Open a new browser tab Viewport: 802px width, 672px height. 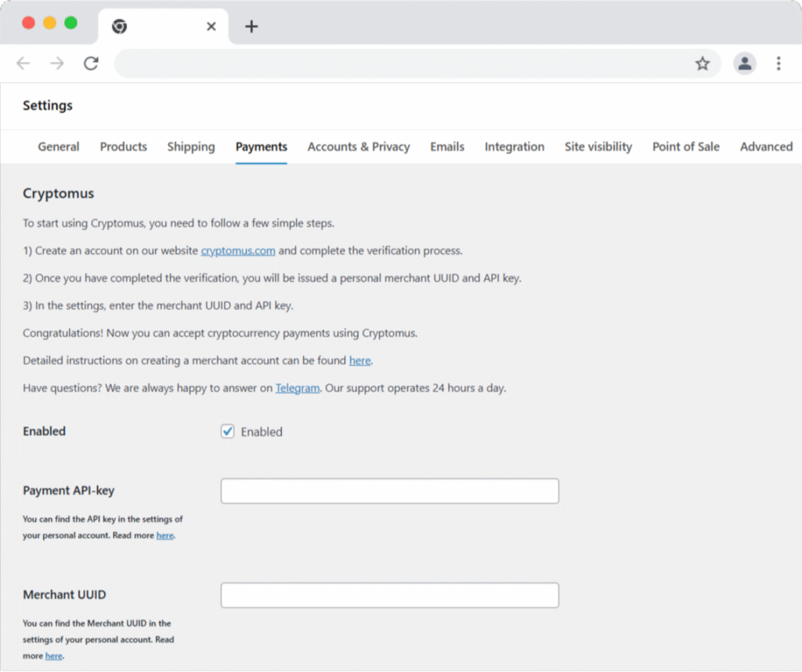click(x=251, y=27)
